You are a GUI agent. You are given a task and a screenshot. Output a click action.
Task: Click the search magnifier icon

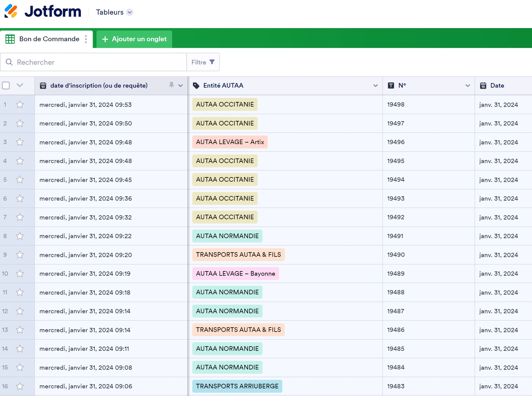pyautogui.click(x=9, y=62)
